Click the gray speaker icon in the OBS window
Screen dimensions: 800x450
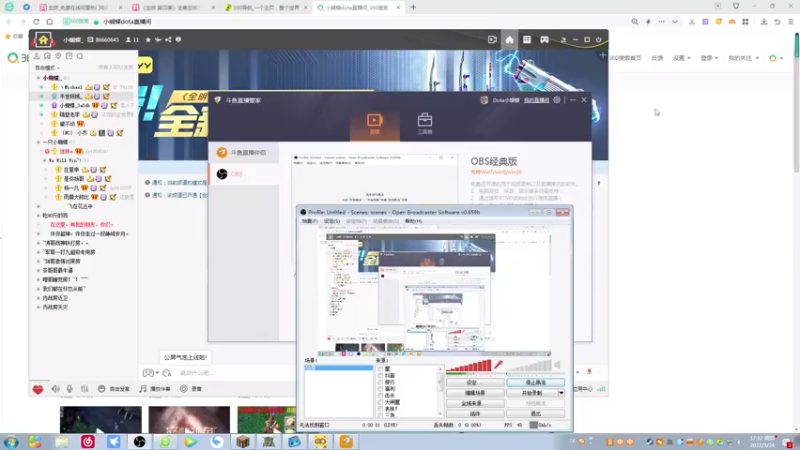coord(557,364)
